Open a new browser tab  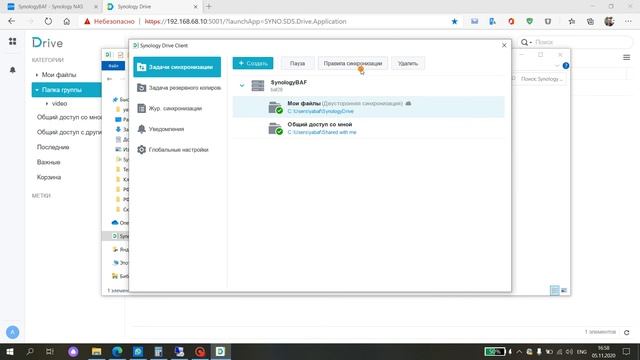click(209, 7)
